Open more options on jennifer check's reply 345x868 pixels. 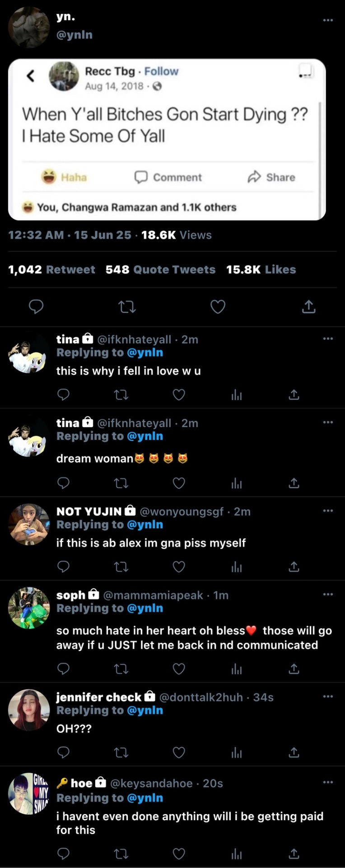(328, 696)
